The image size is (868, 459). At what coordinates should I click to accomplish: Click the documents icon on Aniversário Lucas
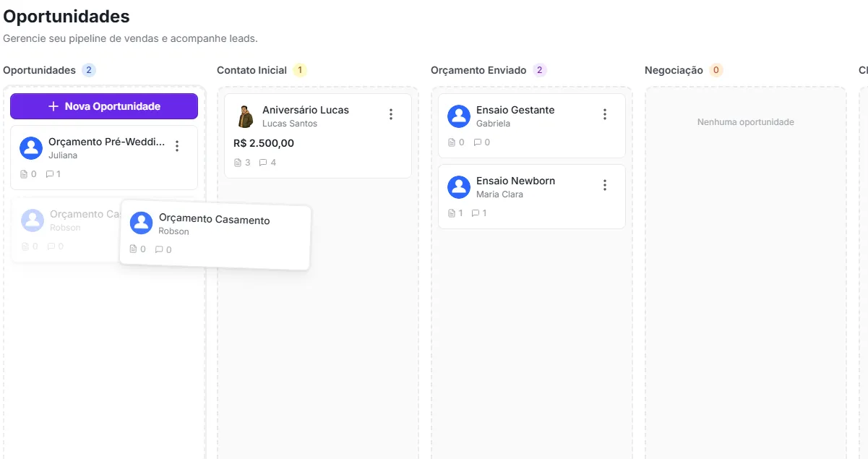238,163
